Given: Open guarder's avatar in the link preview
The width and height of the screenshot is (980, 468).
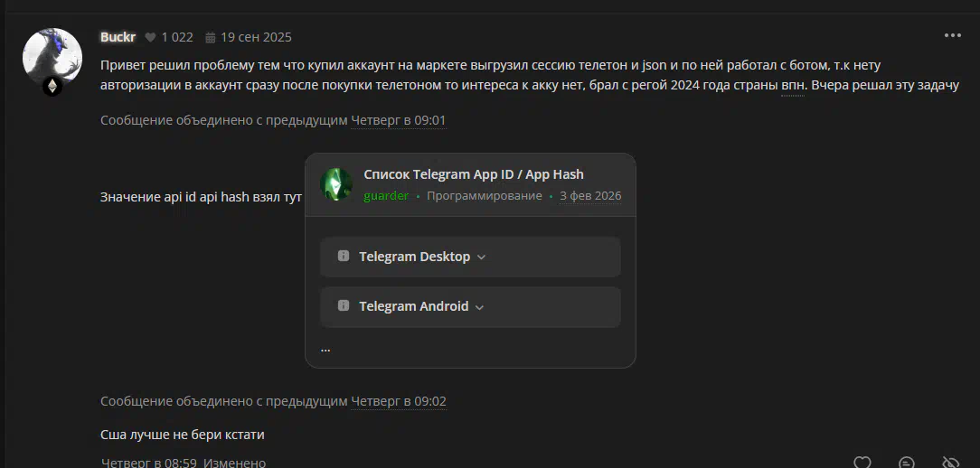Looking at the screenshot, I should 337,184.
